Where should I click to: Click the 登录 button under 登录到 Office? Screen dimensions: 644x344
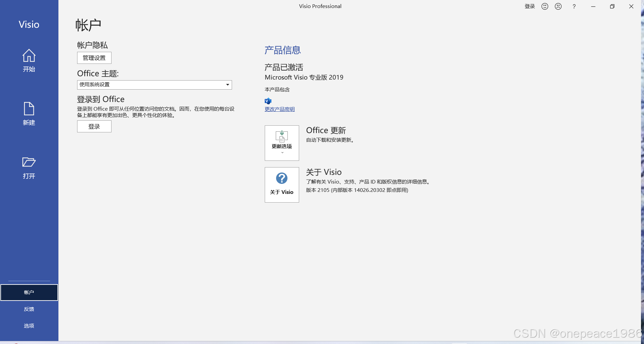point(94,127)
